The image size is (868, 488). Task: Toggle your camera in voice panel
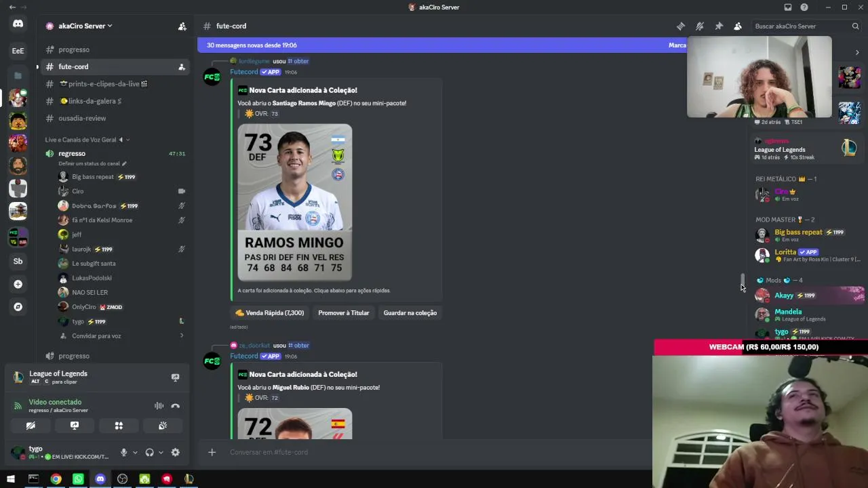pos(31,426)
